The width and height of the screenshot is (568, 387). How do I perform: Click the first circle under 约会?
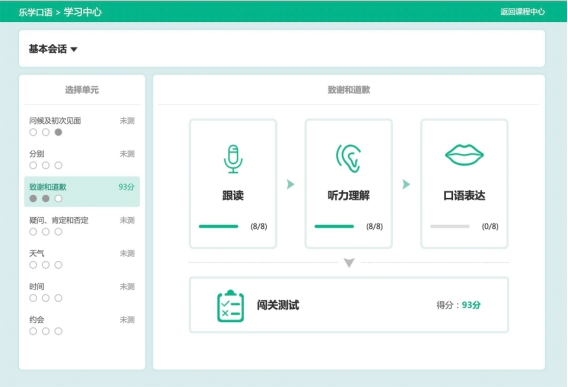(33, 331)
